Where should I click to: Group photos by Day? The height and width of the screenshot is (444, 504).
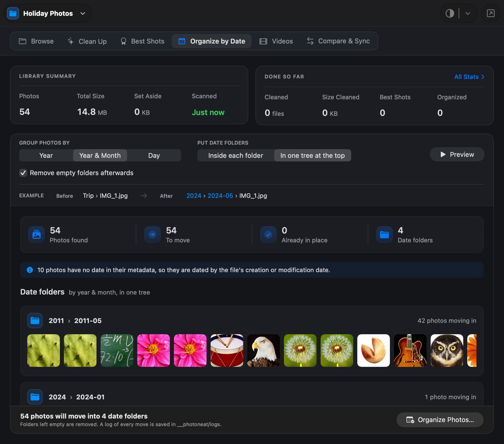pyautogui.click(x=154, y=156)
